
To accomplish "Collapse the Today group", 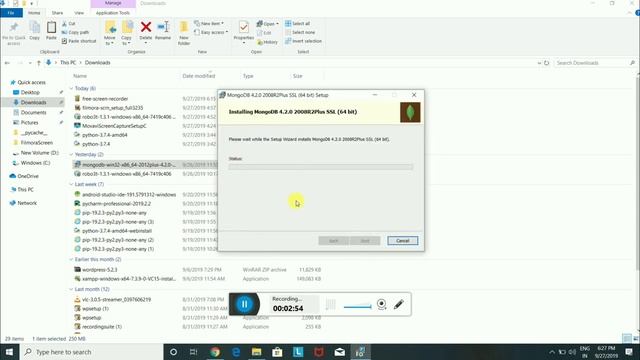I will click(71, 88).
